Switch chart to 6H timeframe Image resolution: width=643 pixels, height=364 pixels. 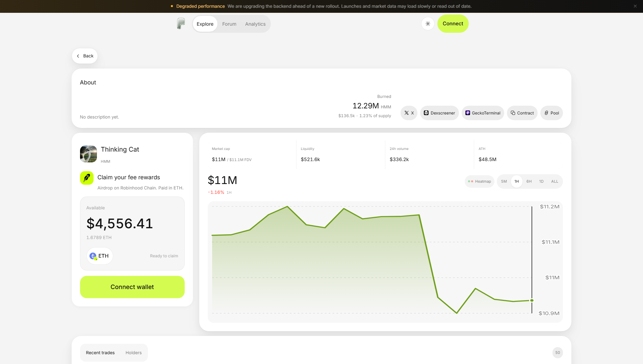[529, 181]
